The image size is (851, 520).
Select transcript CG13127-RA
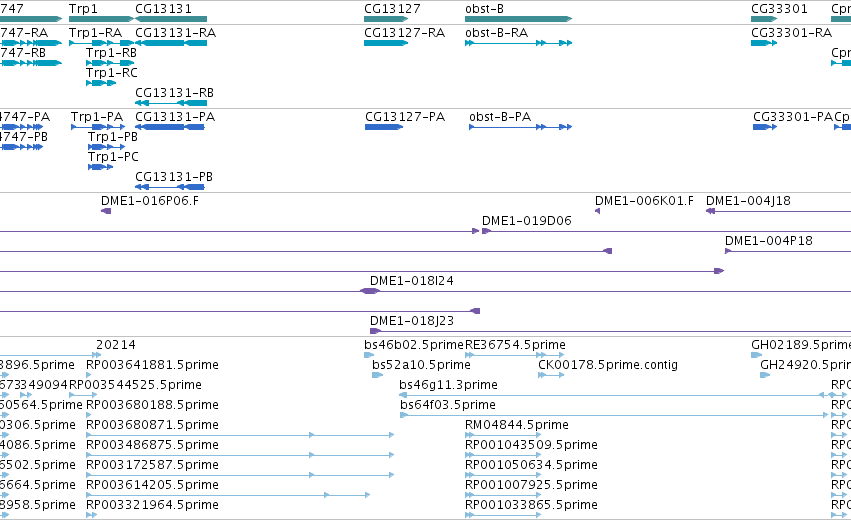click(x=385, y=43)
